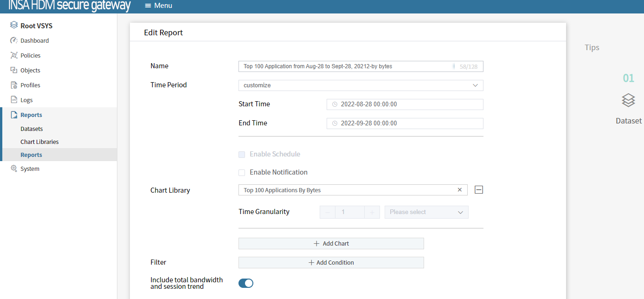Check the Enable Schedule checkbox
The width and height of the screenshot is (644, 299).
coord(242,154)
